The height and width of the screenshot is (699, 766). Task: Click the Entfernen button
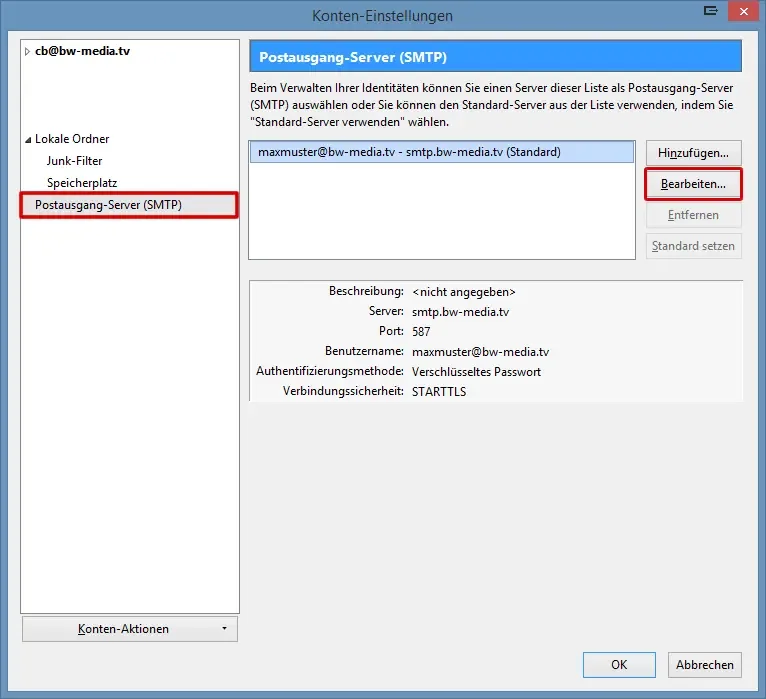pos(693,215)
